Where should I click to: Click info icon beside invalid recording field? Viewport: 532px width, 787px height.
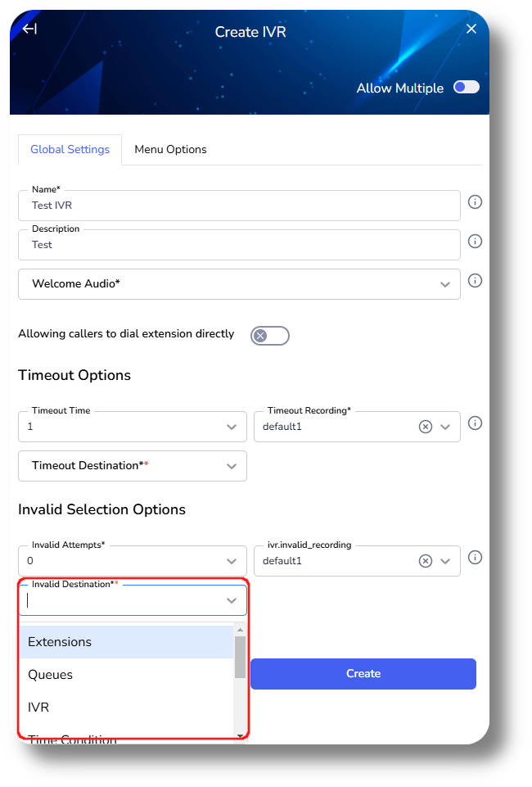point(475,558)
